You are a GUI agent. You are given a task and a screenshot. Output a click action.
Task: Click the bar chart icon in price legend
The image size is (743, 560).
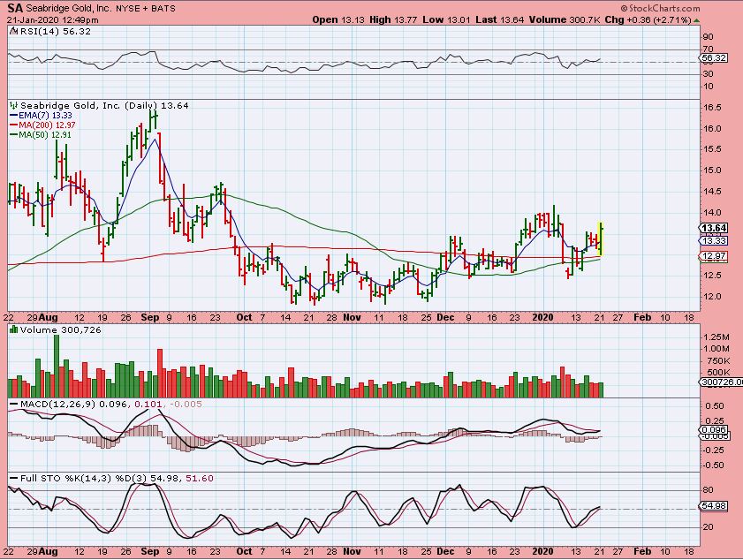14,105
